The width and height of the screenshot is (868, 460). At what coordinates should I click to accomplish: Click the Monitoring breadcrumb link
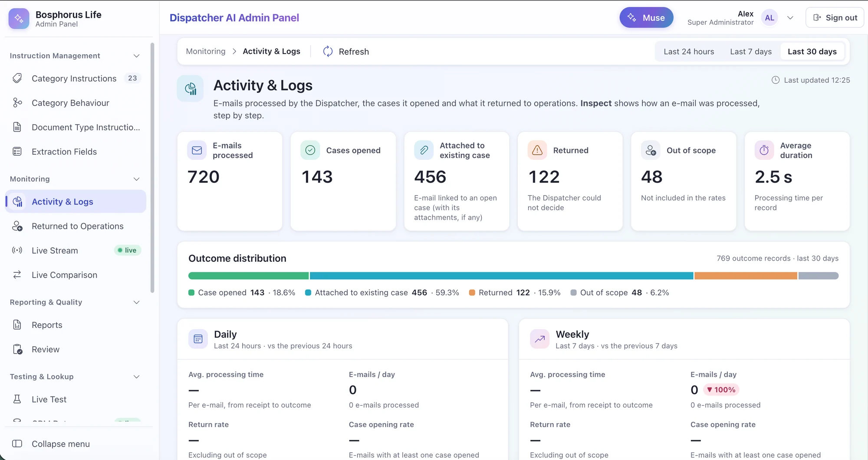click(206, 51)
